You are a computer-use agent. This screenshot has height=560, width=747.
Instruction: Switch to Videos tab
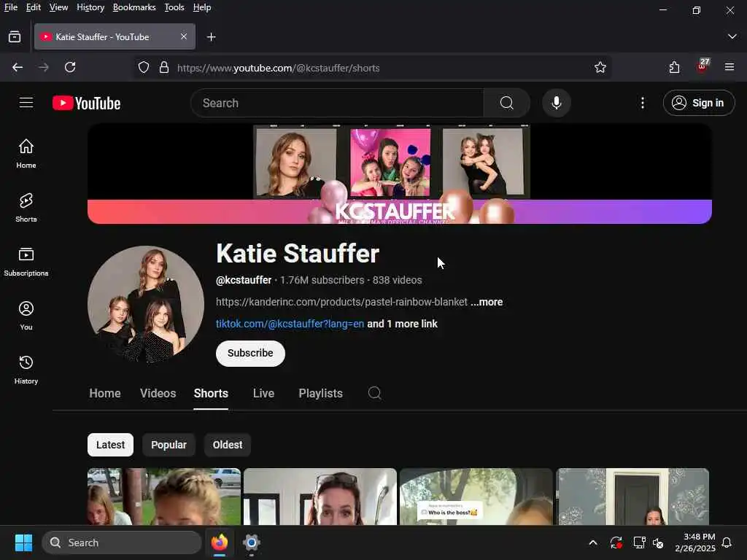[x=158, y=393]
